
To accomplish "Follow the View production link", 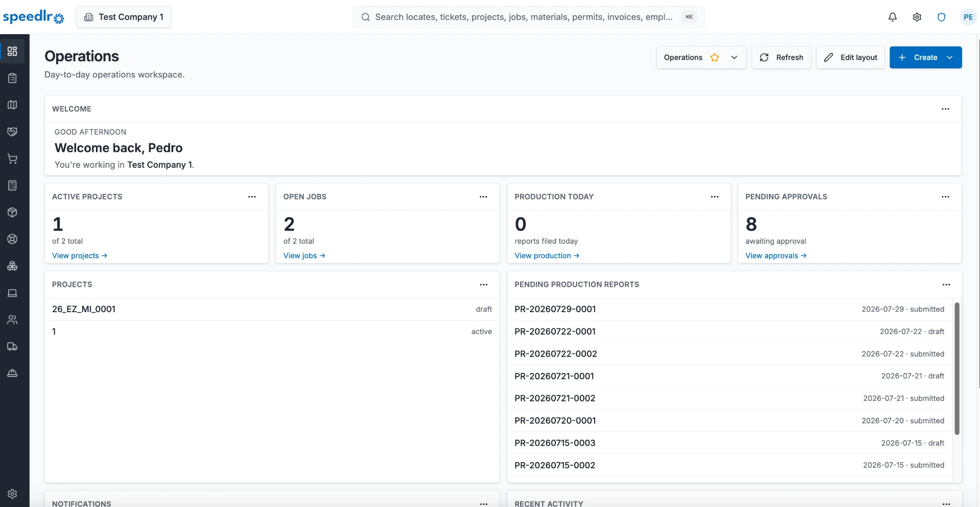I will (x=547, y=256).
